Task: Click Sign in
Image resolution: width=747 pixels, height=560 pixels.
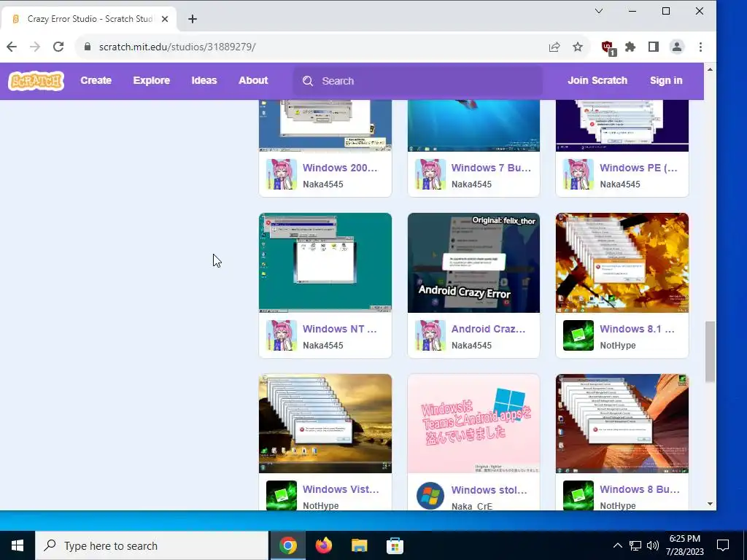Action: (666, 80)
